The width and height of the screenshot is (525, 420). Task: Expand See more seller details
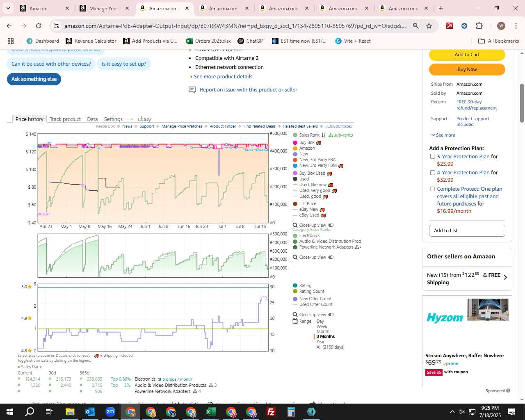pos(443,135)
